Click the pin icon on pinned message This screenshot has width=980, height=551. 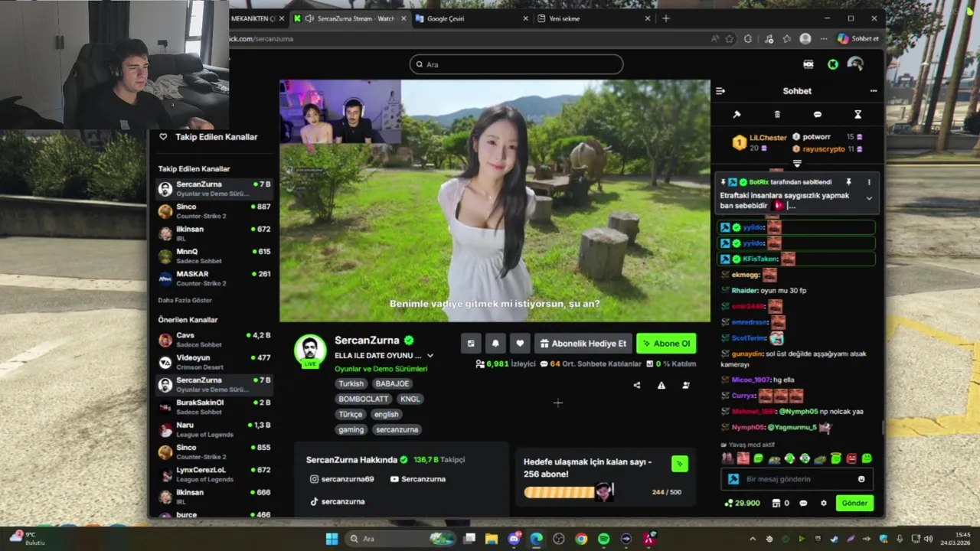(x=848, y=182)
